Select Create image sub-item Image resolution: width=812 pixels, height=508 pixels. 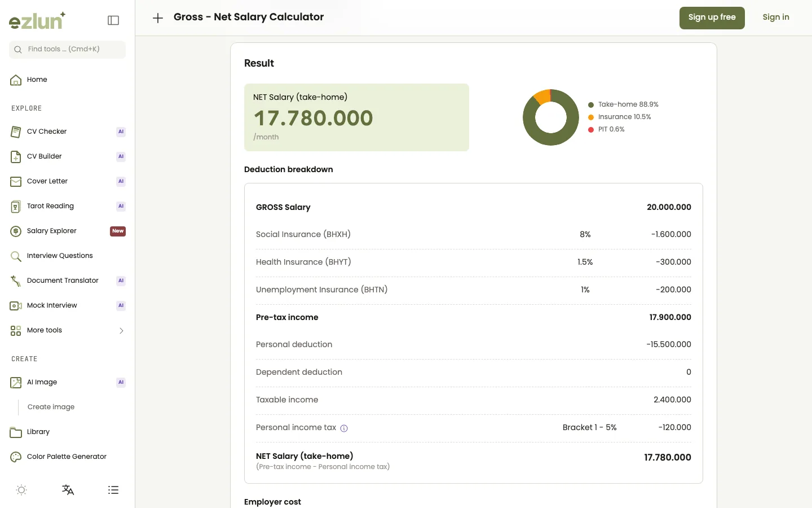coord(51,407)
